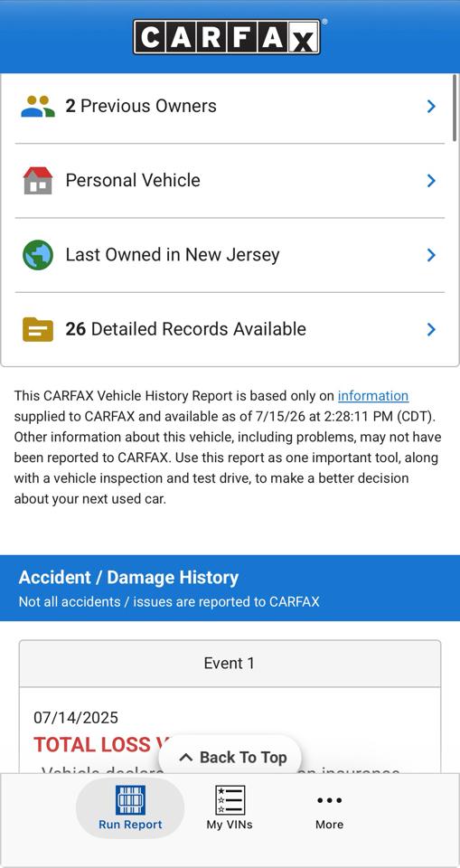Screen dimensions: 460x868
Task: Expand Last Owned in New Jersey chevron
Action: (x=431, y=255)
